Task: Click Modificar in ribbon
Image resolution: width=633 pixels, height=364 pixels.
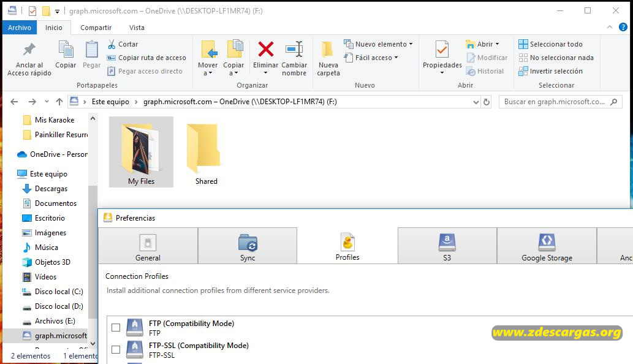Action: pos(487,58)
